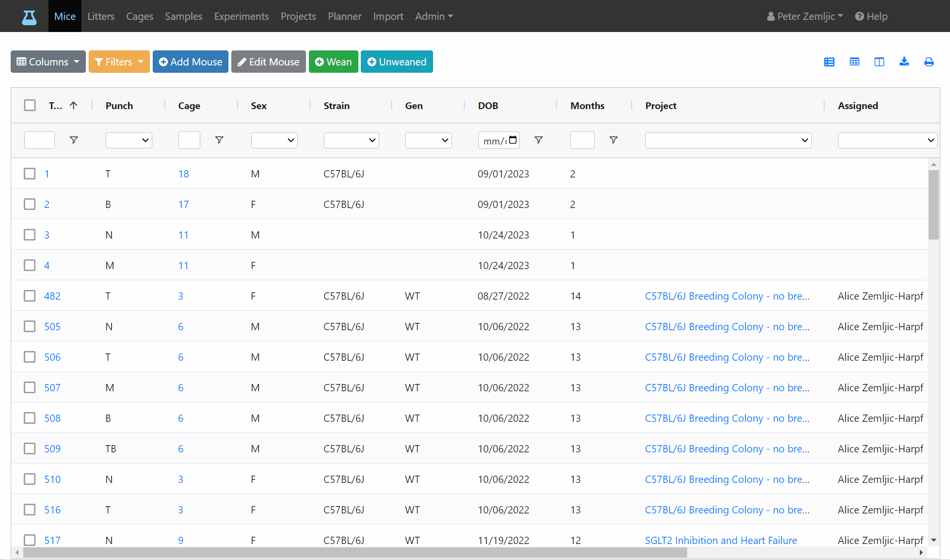
Task: Expand the Strain filter dropdown
Action: [351, 140]
